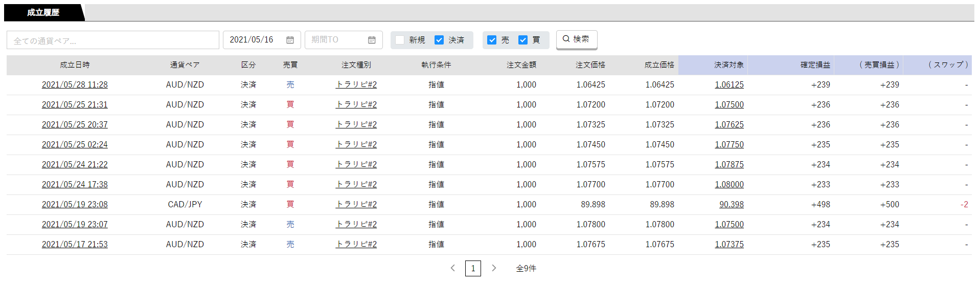980x282 pixels.
Task: Click the 検索 search button
Action: [x=577, y=39]
